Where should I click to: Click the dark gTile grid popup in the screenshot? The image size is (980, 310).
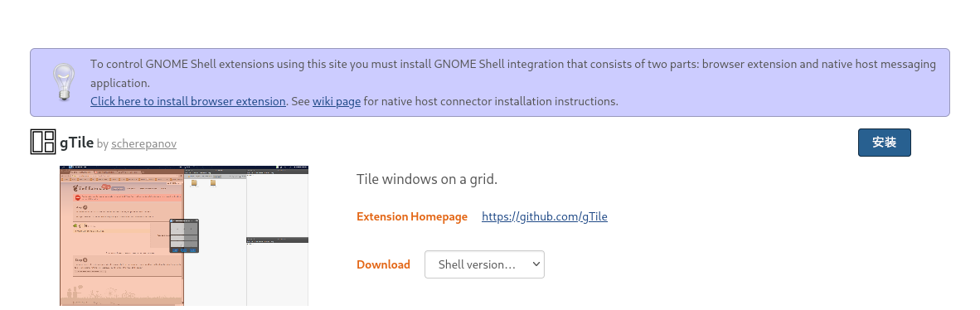point(184,235)
